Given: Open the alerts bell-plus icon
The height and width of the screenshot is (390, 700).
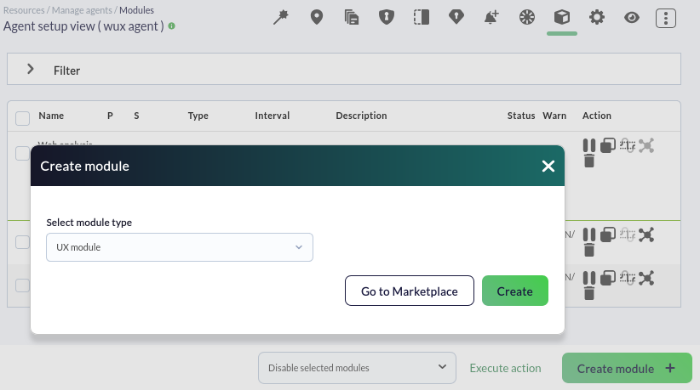Looking at the screenshot, I should [x=491, y=17].
